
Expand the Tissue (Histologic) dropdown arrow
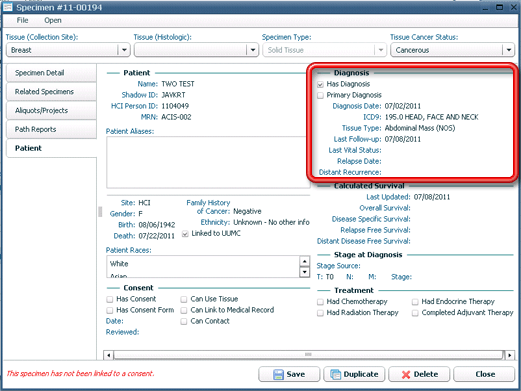click(x=253, y=50)
